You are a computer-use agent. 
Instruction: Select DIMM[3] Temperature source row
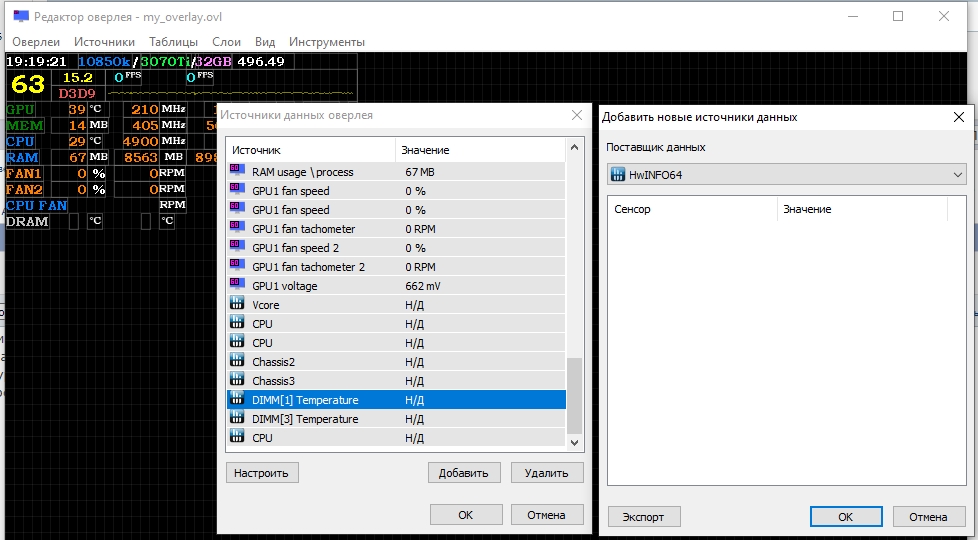click(x=396, y=418)
